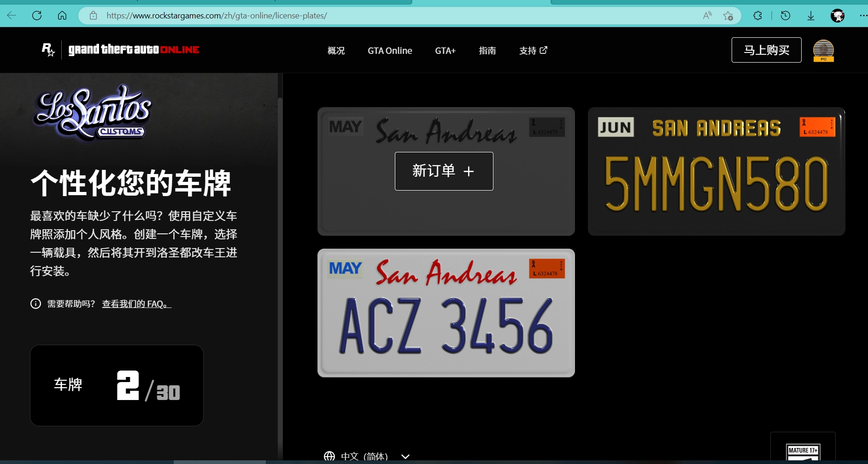Image resolution: width=868 pixels, height=464 pixels.
Task: Open the user avatar with PC badge
Action: click(x=823, y=50)
